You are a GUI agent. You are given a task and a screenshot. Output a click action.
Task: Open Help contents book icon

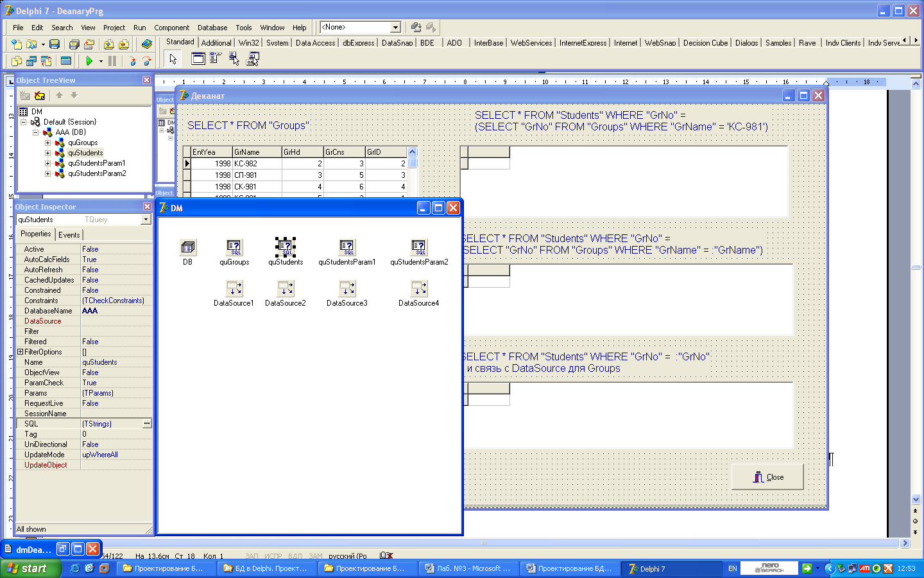147,44
